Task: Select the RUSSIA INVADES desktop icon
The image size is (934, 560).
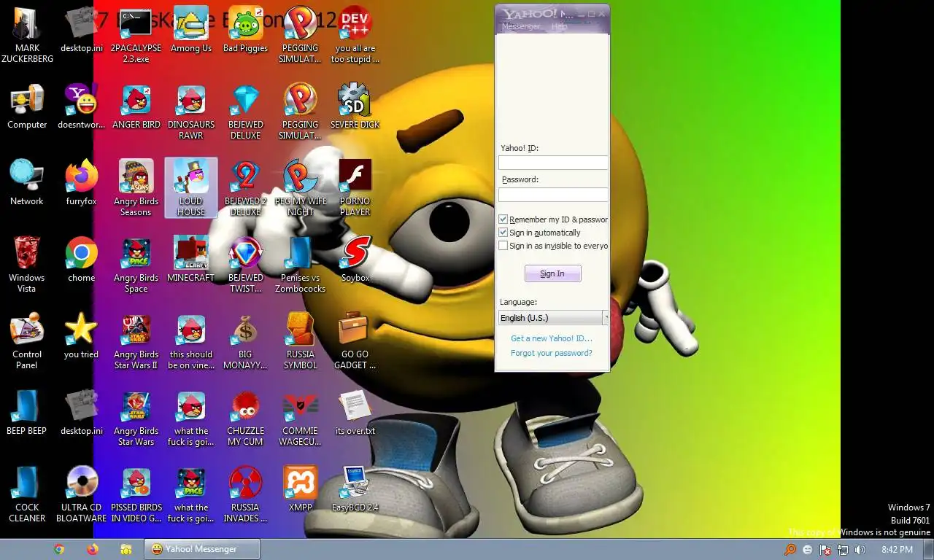Action: click(x=245, y=494)
